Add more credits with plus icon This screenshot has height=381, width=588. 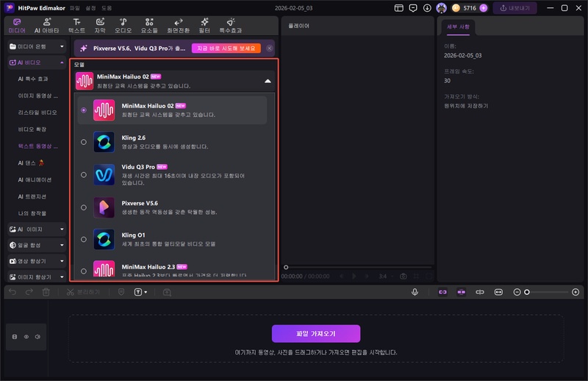[484, 8]
